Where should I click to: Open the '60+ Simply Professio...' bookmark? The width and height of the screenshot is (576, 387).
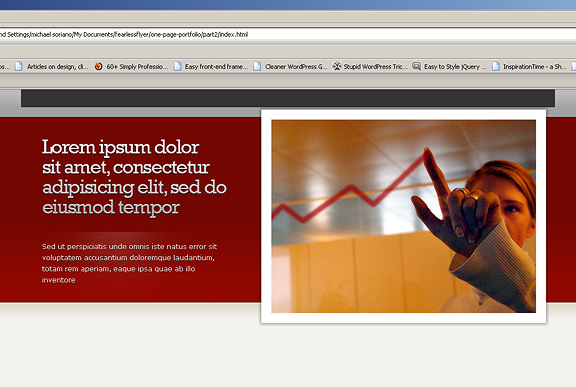pyautogui.click(x=131, y=66)
